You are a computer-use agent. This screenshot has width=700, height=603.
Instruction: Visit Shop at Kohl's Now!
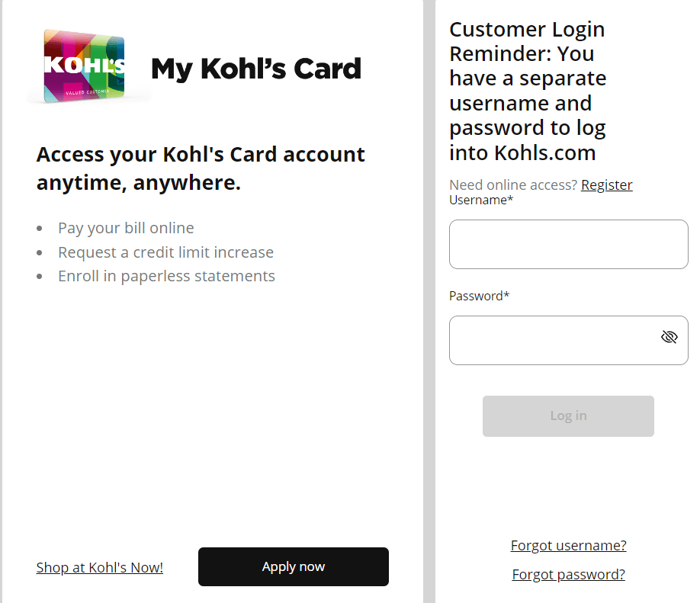pyautogui.click(x=99, y=567)
